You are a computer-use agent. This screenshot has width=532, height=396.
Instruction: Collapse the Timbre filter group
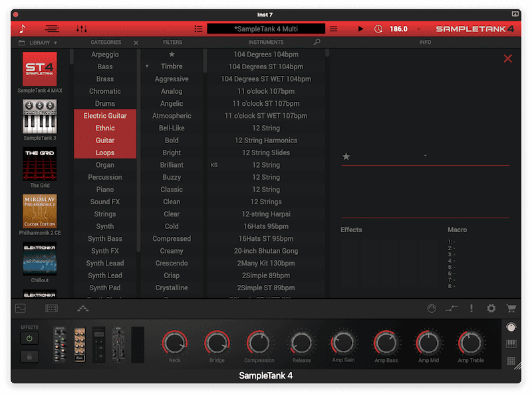tap(147, 67)
